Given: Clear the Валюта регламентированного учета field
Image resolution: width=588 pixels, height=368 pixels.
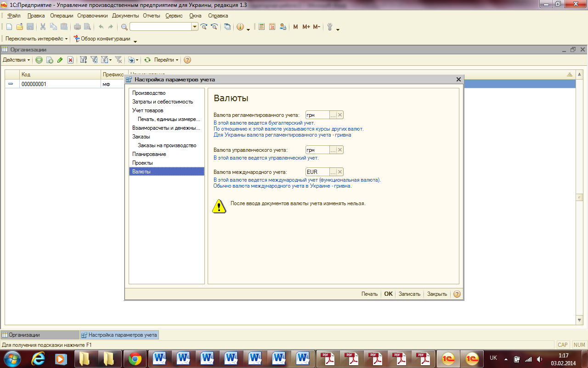Looking at the screenshot, I should (x=340, y=115).
